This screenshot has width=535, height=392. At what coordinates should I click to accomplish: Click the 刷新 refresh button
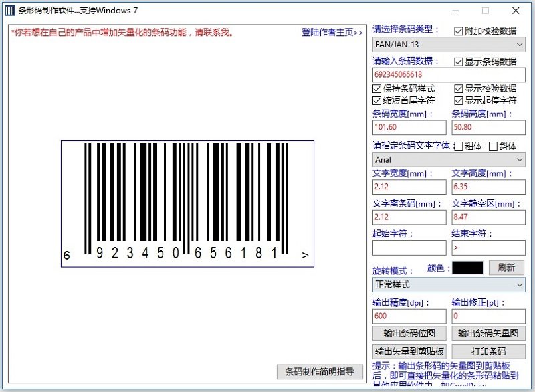click(x=506, y=267)
